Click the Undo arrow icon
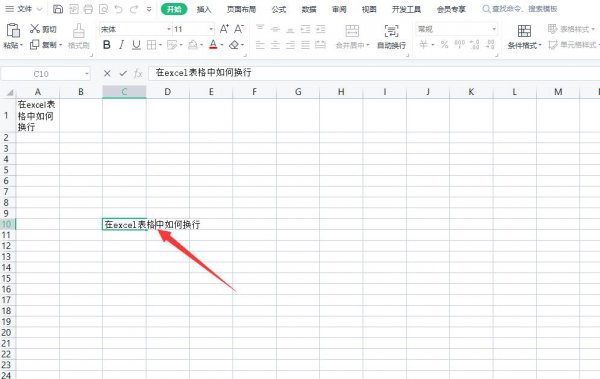600x379 pixels. pyautogui.click(x=119, y=9)
